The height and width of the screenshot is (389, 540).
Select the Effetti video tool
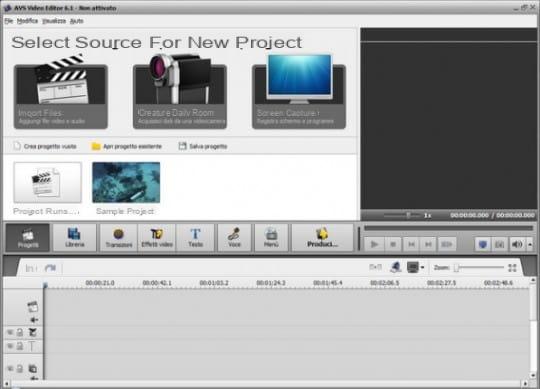[157, 238]
